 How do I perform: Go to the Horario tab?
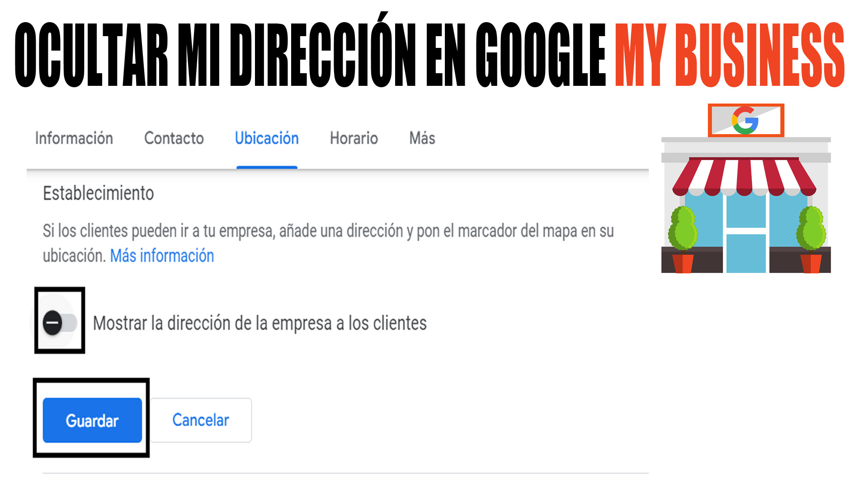pyautogui.click(x=354, y=138)
